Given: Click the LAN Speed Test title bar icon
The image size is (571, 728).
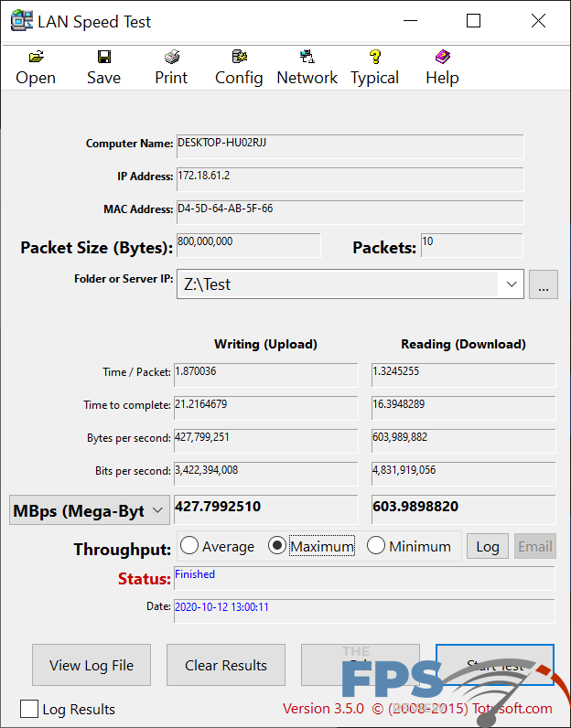Looking at the screenshot, I should [22, 21].
